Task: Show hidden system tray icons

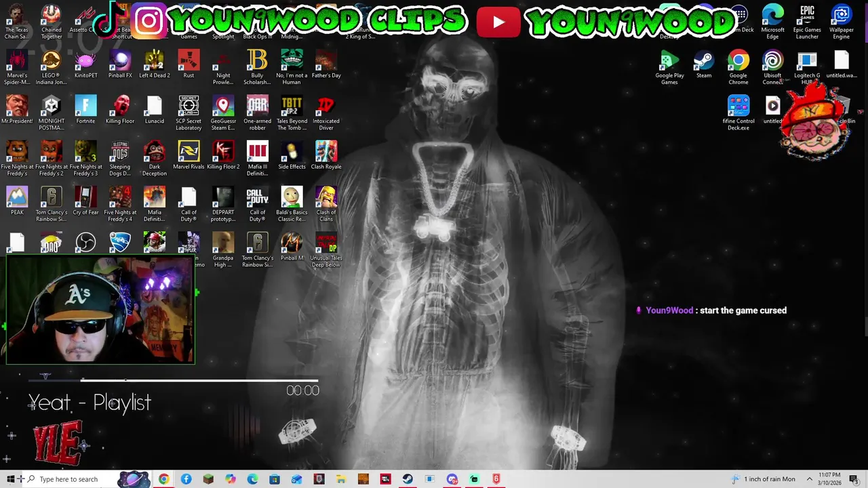Action: point(809,479)
